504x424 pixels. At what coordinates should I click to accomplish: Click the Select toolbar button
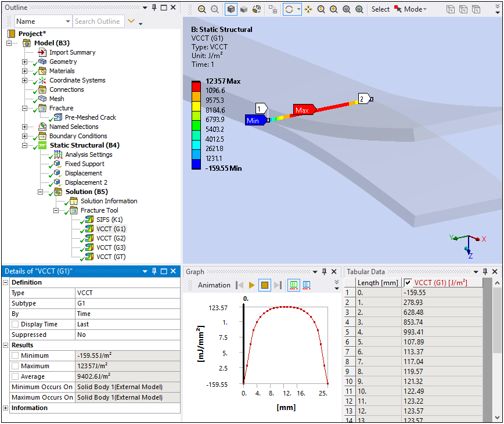pos(380,9)
